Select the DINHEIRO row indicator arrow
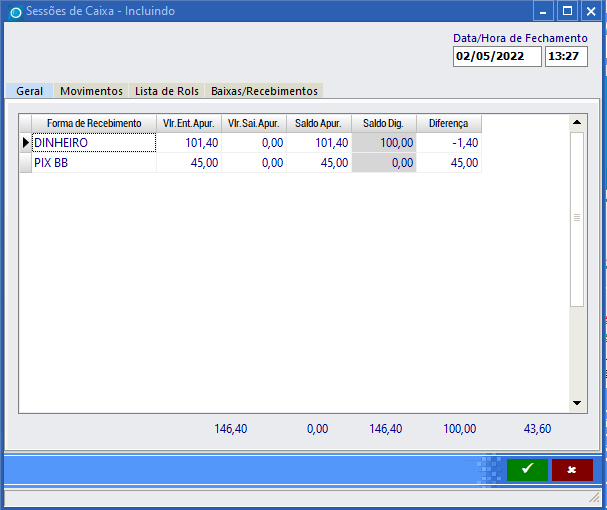607x510 pixels. [x=26, y=143]
